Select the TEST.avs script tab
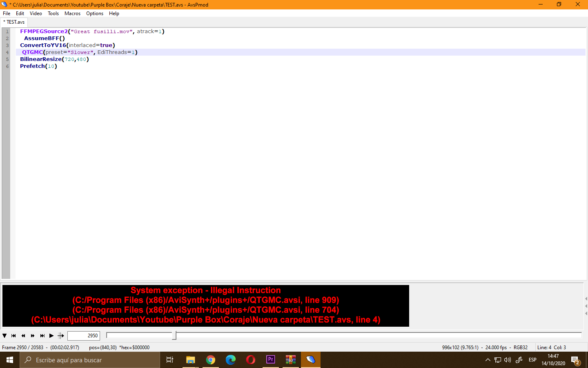Image resolution: width=588 pixels, height=368 pixels. click(x=14, y=22)
